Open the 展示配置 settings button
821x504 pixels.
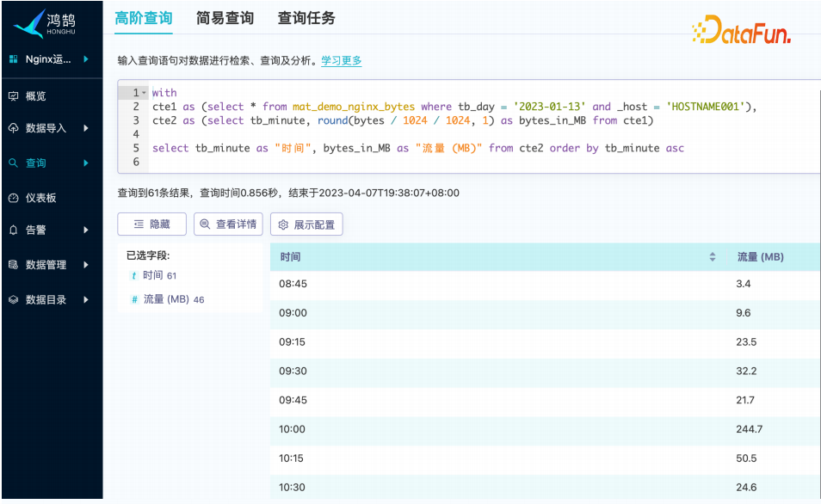point(306,224)
